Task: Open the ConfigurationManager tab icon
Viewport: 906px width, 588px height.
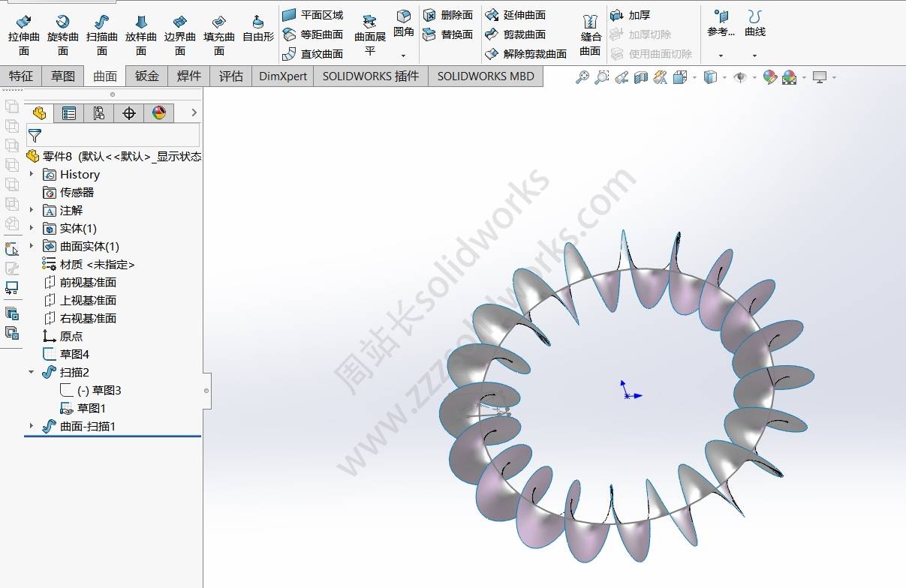Action: [99, 113]
